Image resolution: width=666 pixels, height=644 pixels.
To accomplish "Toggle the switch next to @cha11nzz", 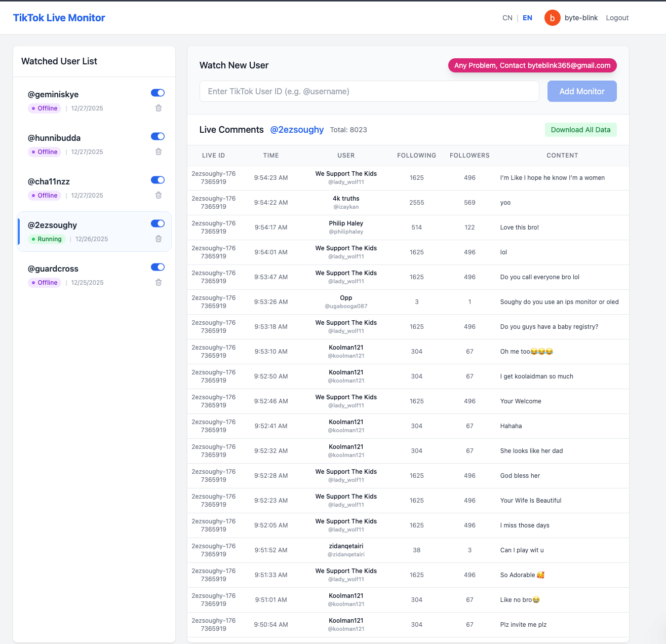I will (x=158, y=180).
